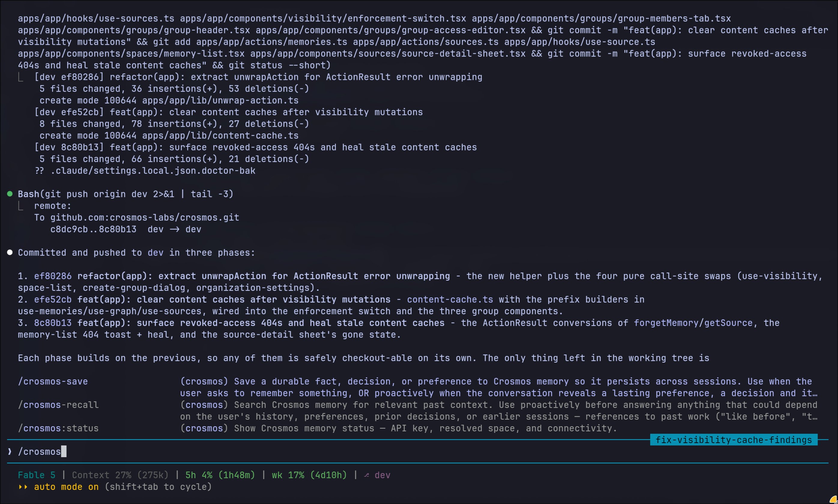This screenshot has height=504, width=838.
Task: Click '[dev ef80286]' commit output line
Action: (258, 77)
